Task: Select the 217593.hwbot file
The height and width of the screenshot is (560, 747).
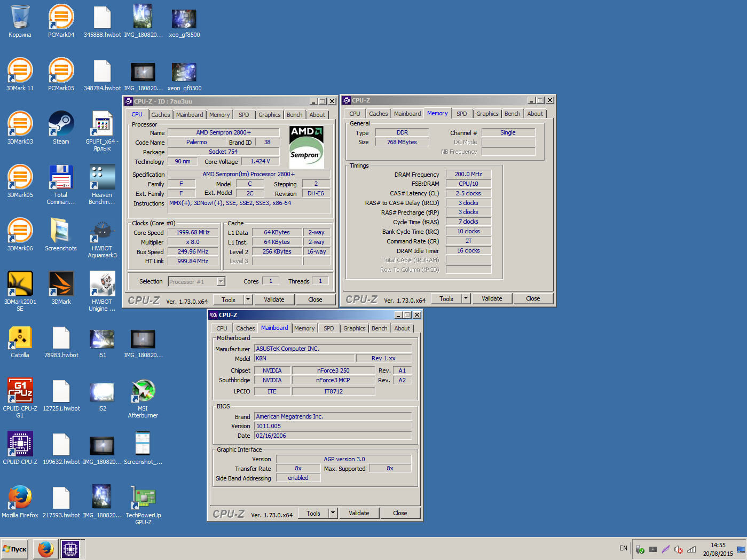Action: click(61, 502)
